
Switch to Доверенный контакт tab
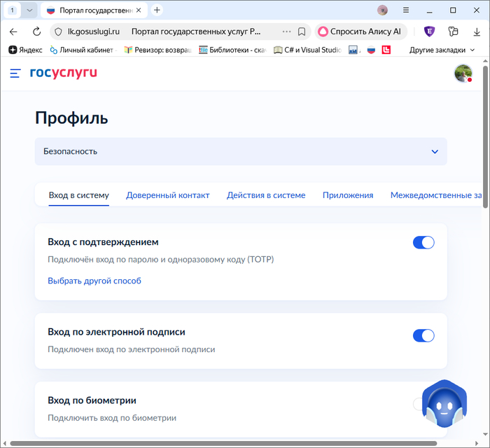pyautogui.click(x=167, y=195)
